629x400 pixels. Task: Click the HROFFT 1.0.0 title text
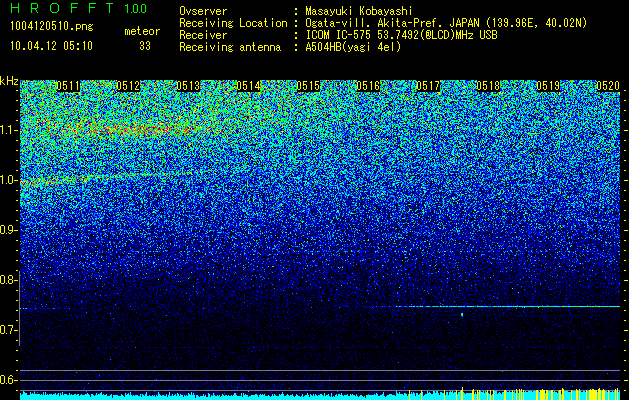[x=79, y=8]
